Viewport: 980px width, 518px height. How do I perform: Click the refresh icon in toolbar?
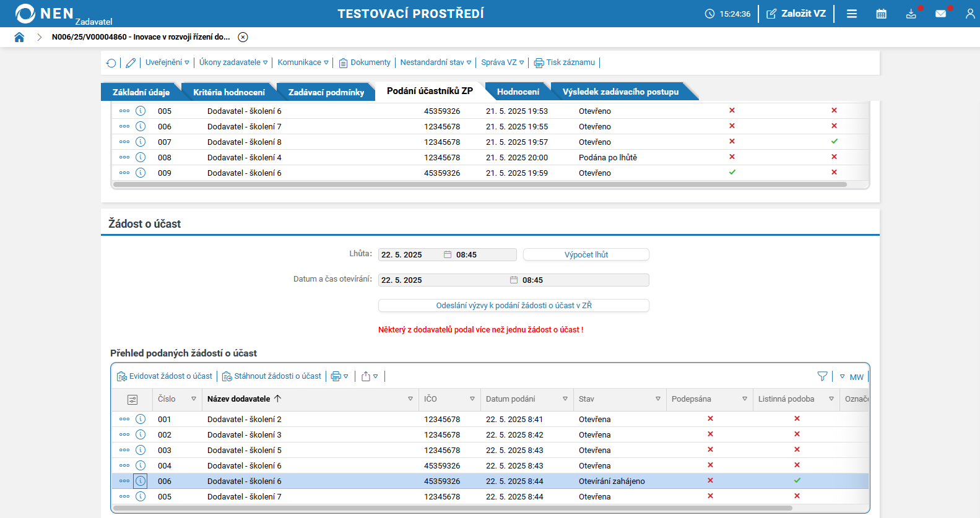(111, 63)
